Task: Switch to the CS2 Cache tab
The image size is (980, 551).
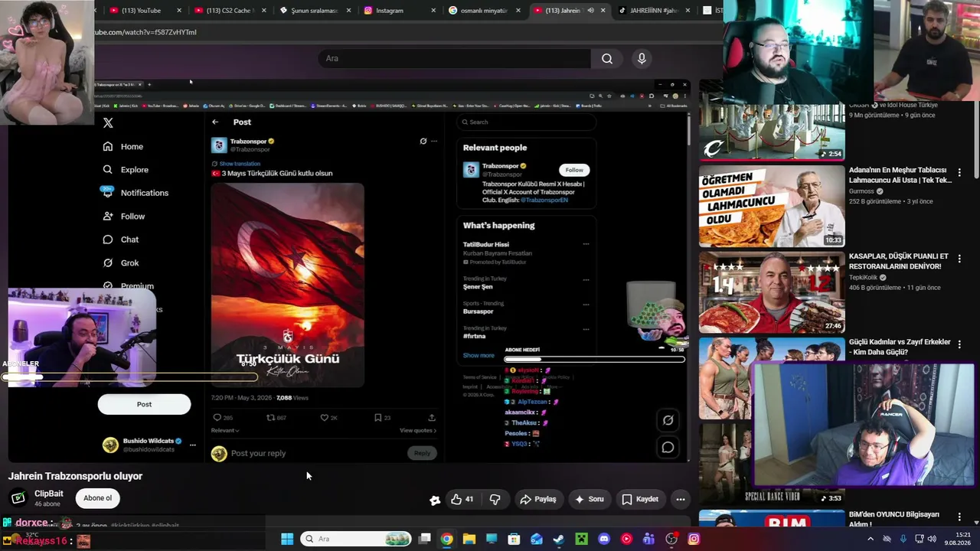Action: click(229, 11)
